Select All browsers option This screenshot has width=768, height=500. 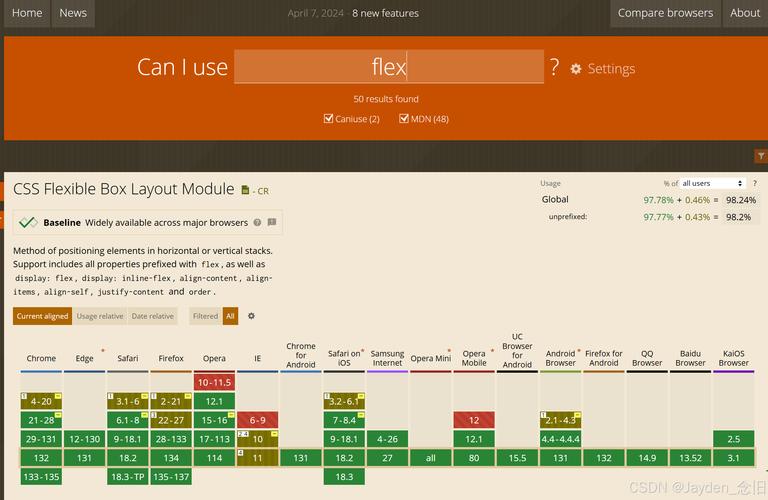tap(230, 316)
